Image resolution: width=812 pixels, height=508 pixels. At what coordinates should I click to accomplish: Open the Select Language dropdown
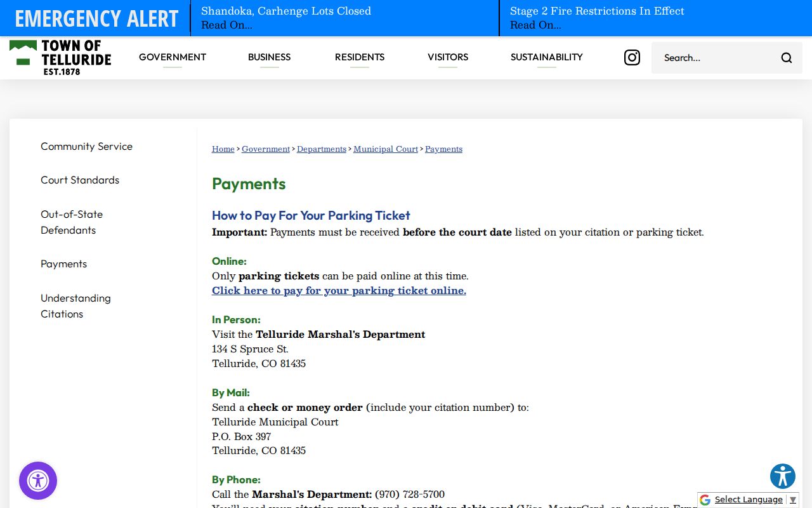755,500
